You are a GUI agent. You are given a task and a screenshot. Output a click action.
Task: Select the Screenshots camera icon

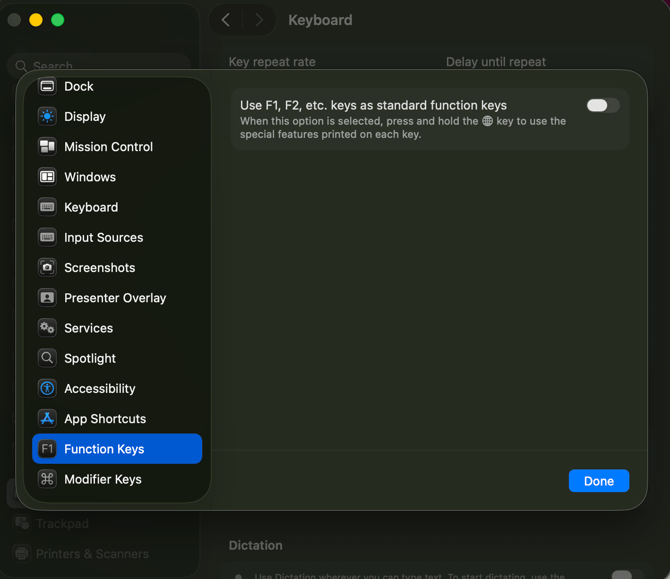[47, 268]
